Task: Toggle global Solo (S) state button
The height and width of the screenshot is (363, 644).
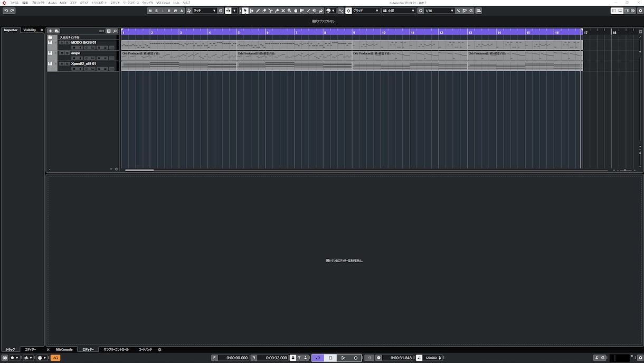Action: click(156, 11)
